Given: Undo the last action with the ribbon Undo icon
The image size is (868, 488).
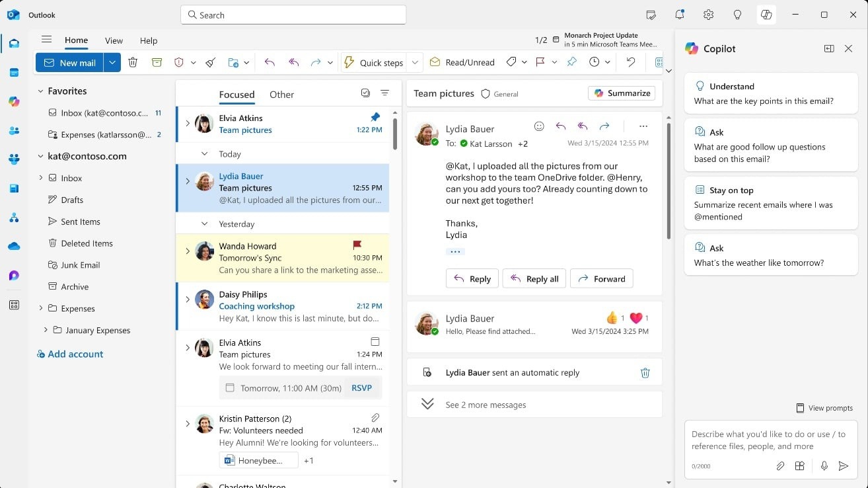Looking at the screenshot, I should [x=631, y=62].
